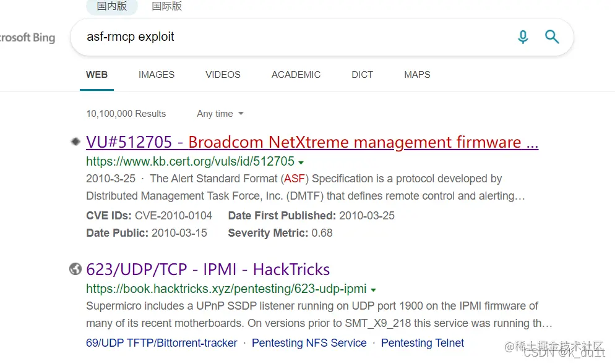Open the Any time filter dropdown

[x=220, y=114]
